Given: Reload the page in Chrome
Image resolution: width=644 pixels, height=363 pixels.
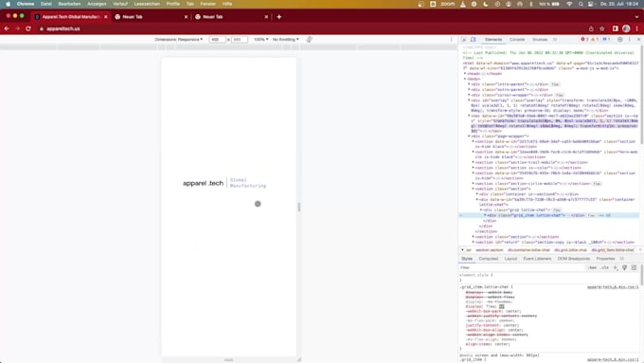Looking at the screenshot, I should 27,28.
